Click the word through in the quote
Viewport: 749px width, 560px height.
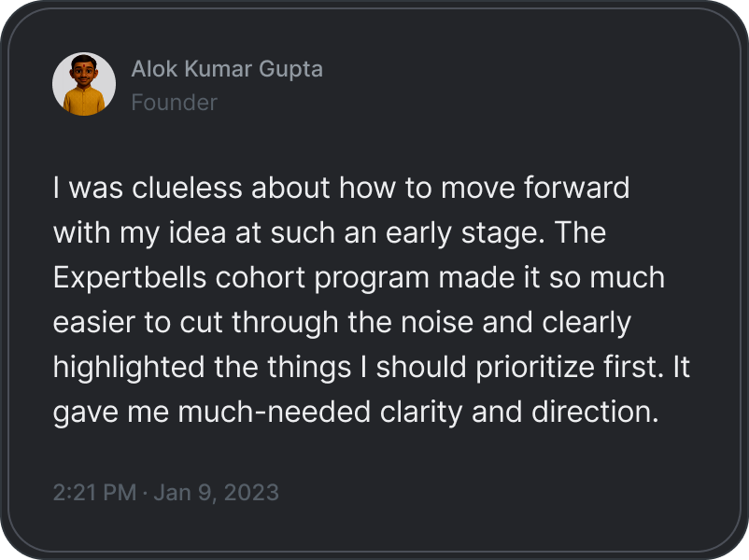tap(285, 322)
